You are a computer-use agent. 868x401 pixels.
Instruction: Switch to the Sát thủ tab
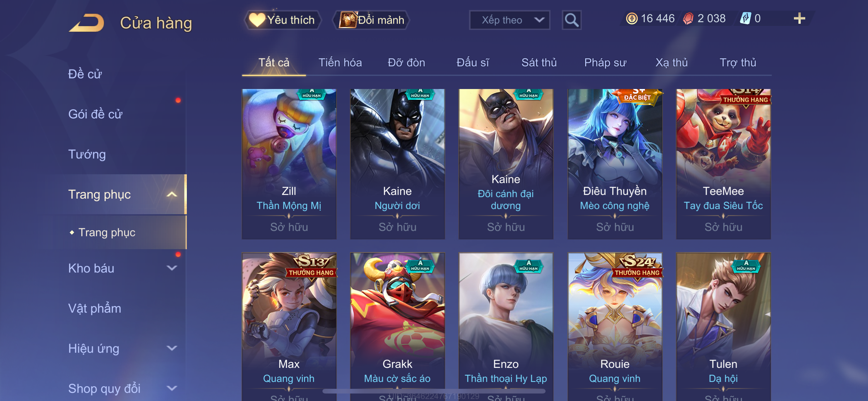tap(539, 63)
